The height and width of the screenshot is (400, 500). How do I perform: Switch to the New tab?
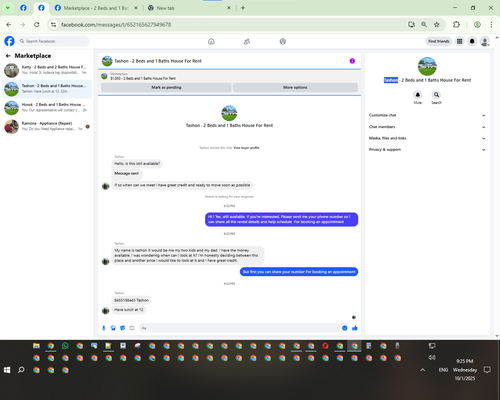[188, 8]
